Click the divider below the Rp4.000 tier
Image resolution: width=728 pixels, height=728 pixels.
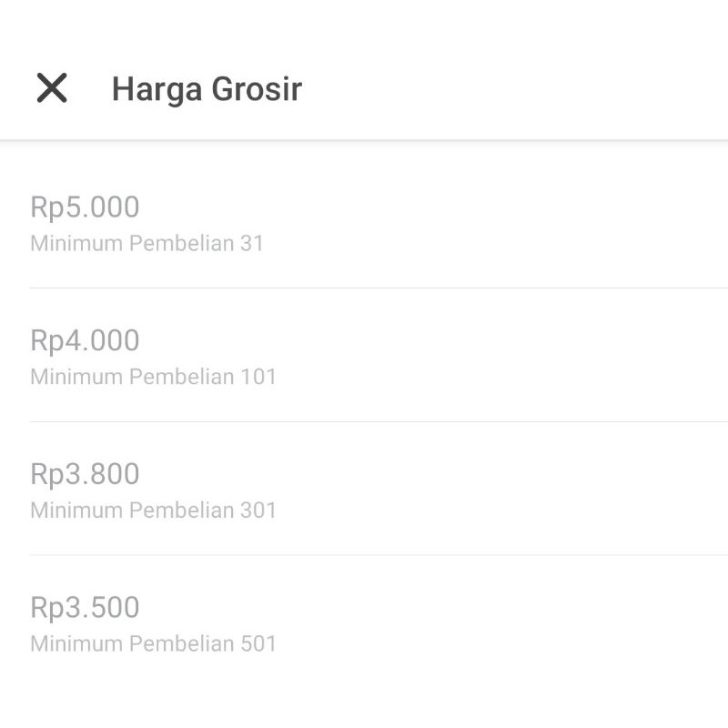pyautogui.click(x=379, y=421)
